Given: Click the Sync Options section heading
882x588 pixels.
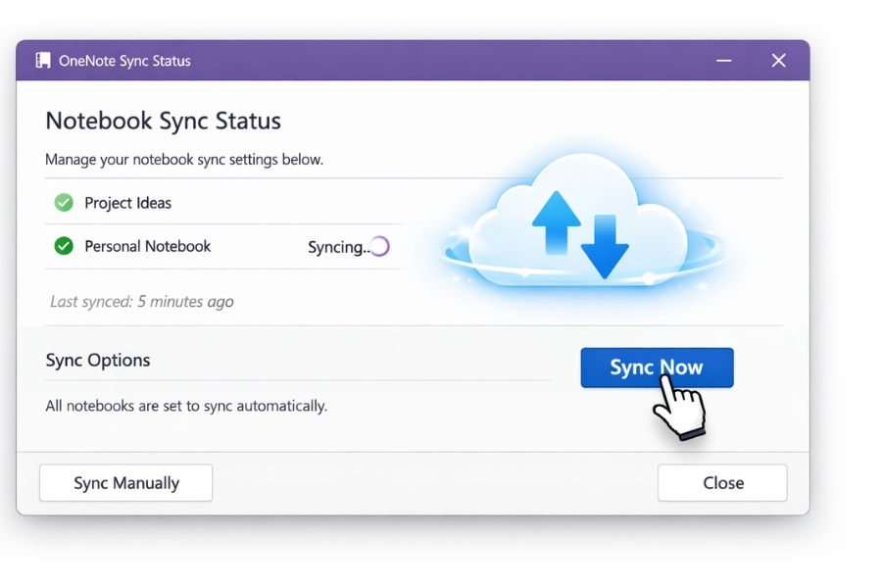Looking at the screenshot, I should click(x=98, y=360).
